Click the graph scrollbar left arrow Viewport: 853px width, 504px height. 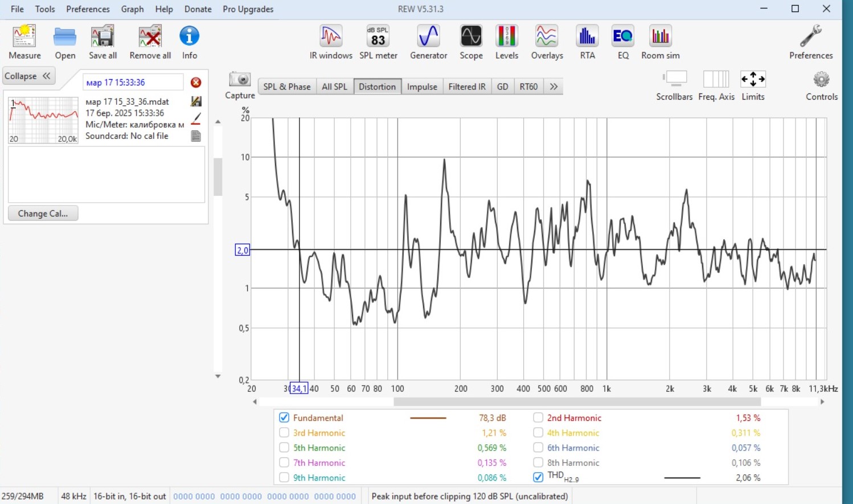click(255, 402)
